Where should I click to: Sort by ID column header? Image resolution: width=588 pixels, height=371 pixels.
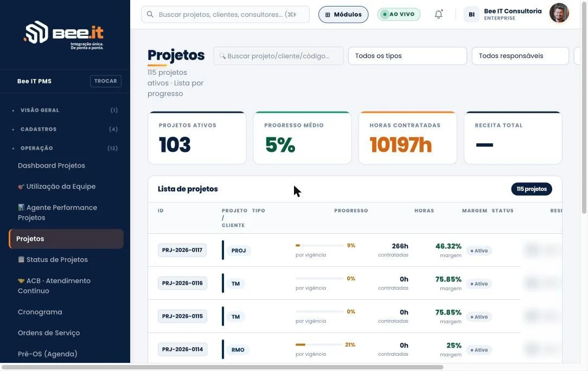click(161, 210)
